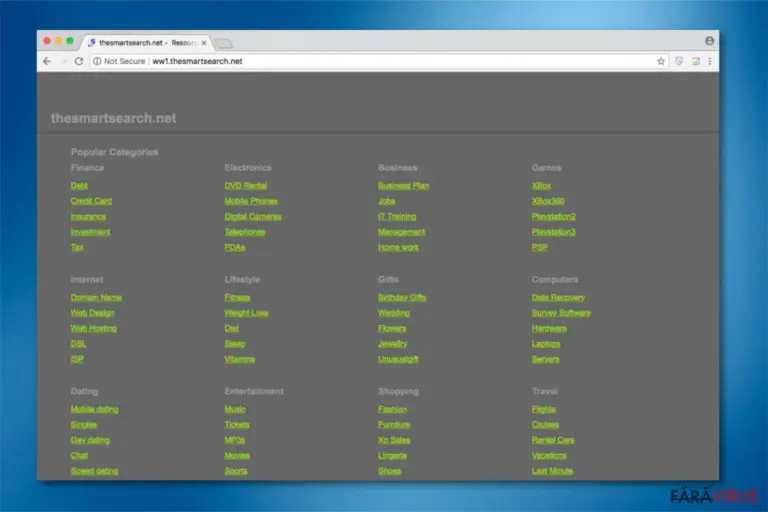Click the Web Hosting link
This screenshot has width=768, height=512.
pyautogui.click(x=94, y=328)
